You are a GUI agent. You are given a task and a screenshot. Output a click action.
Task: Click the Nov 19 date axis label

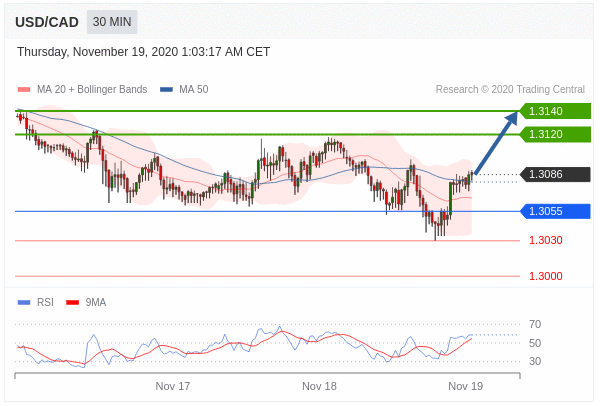tap(466, 386)
